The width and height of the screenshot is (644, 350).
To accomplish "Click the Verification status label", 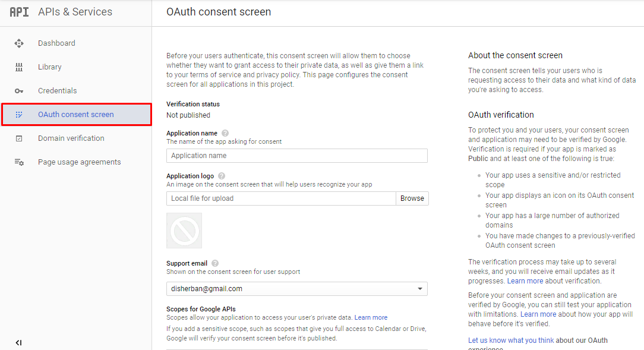I will pyautogui.click(x=193, y=104).
